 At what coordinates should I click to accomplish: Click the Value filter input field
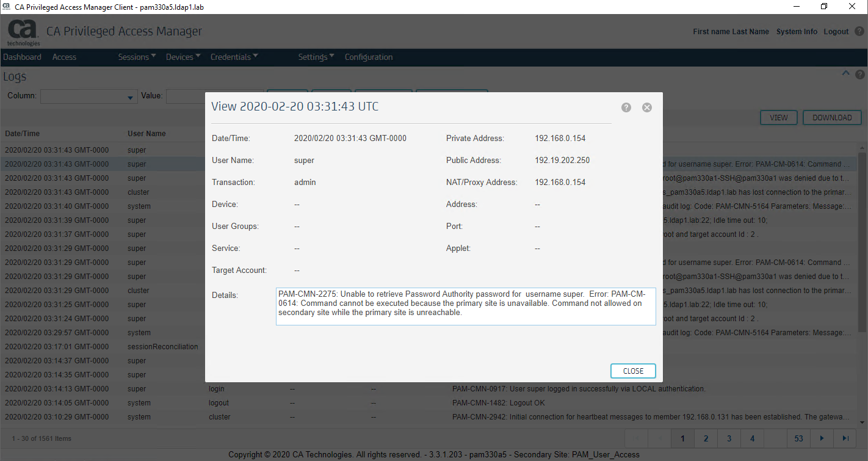214,96
